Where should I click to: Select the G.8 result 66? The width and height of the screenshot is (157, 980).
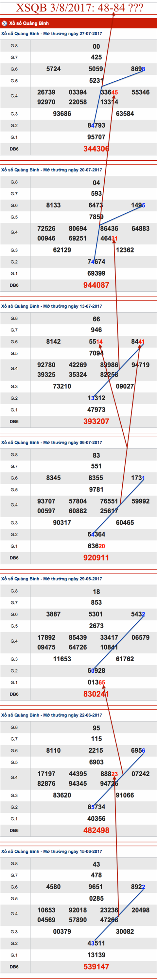[96, 319]
